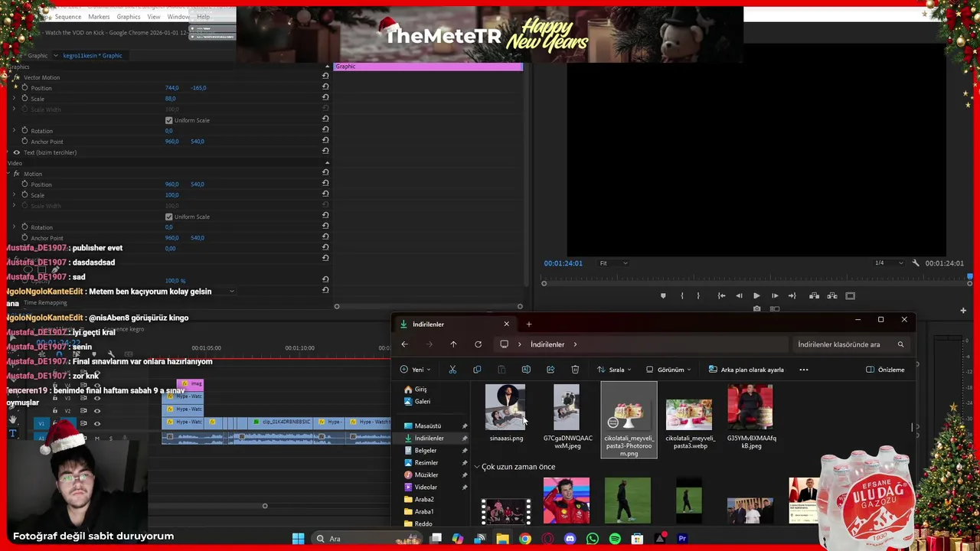The width and height of the screenshot is (980, 551).
Task: Open the Program monitor button editor plus
Action: click(x=963, y=310)
